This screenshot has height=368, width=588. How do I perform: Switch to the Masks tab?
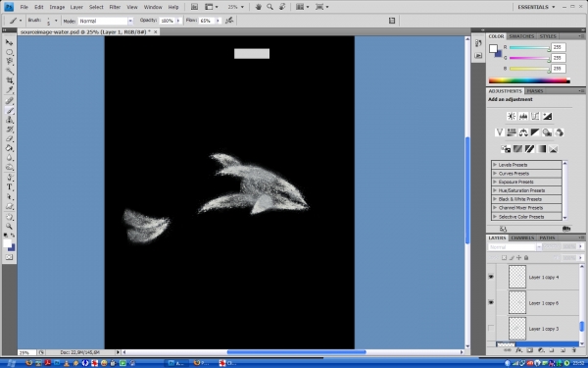[x=535, y=91]
